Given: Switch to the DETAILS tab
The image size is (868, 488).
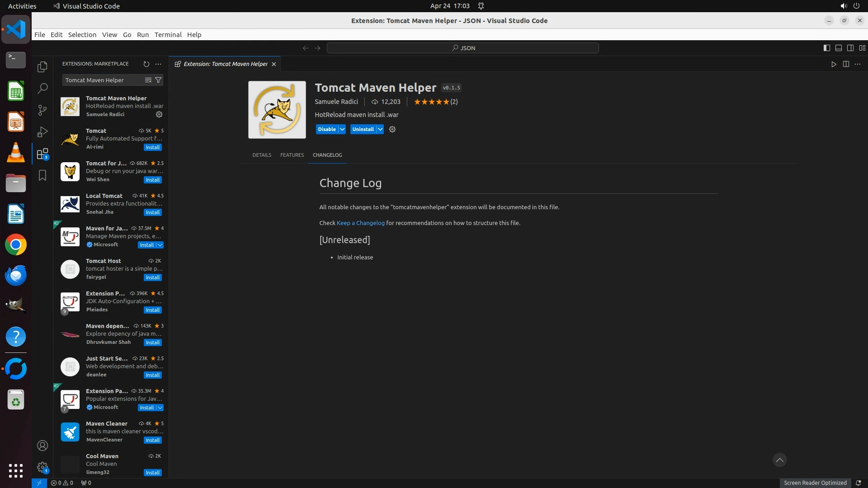Looking at the screenshot, I should (262, 155).
